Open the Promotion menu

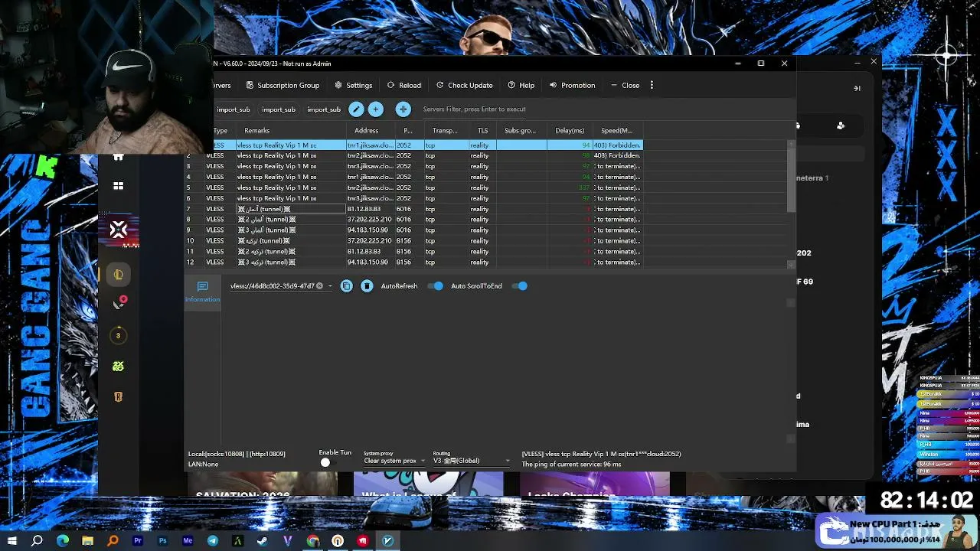[x=572, y=85]
